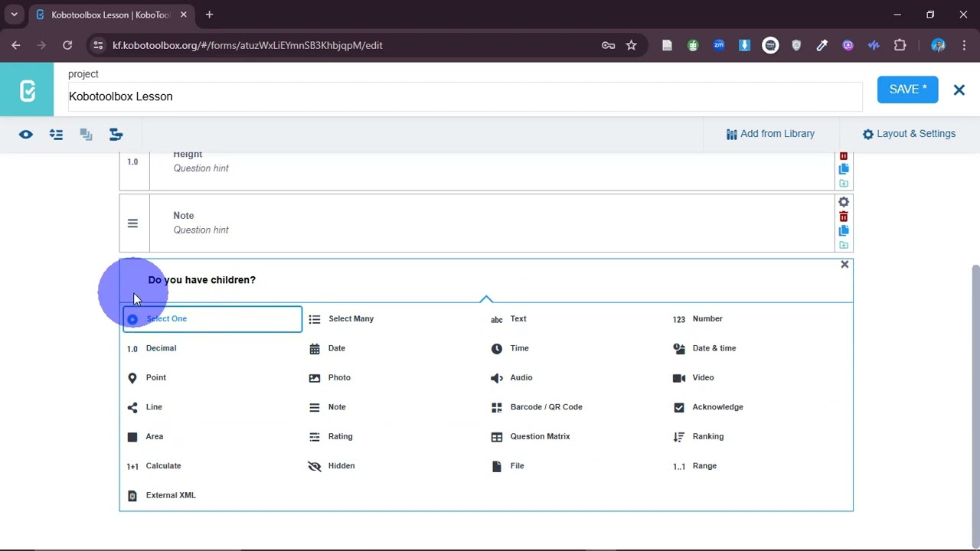980x551 pixels.
Task: Close the new question type picker
Action: click(x=844, y=264)
